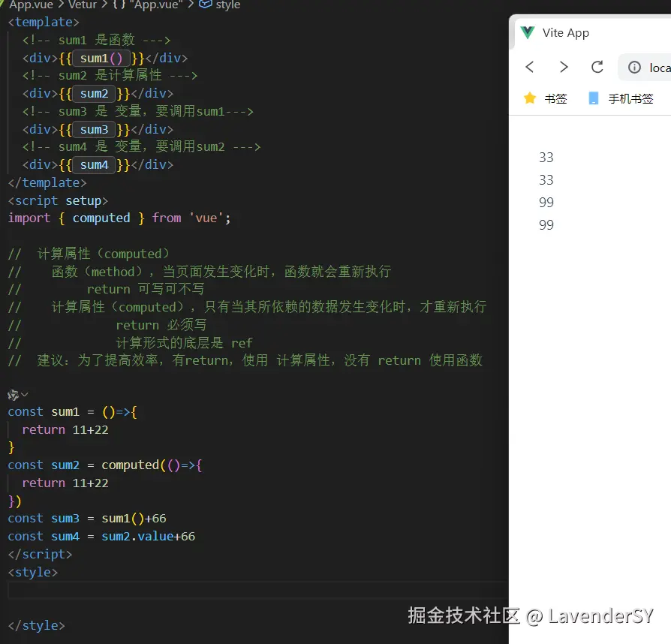The width and height of the screenshot is (671, 644).
Task: Open the Vetur breadcrumb segment
Action: (x=83, y=5)
